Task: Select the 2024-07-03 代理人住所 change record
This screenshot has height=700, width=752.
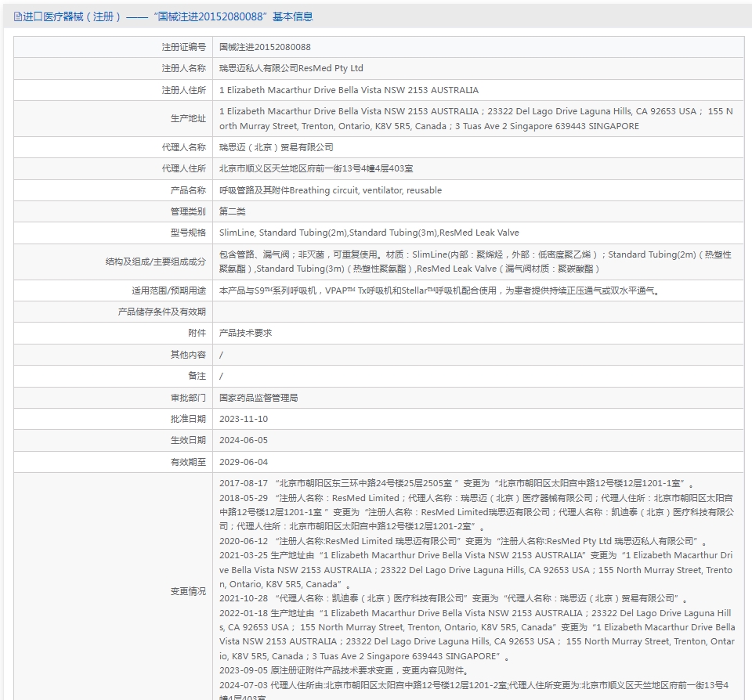Action: (474, 691)
